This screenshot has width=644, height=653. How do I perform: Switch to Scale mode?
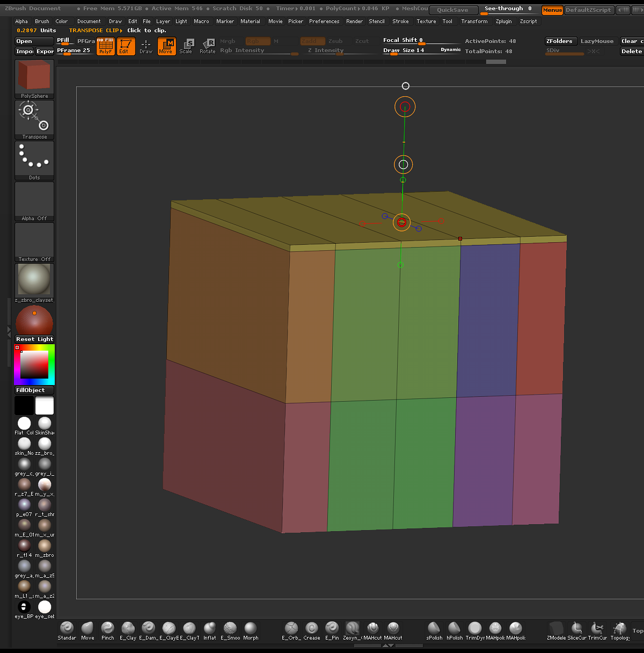pos(186,46)
